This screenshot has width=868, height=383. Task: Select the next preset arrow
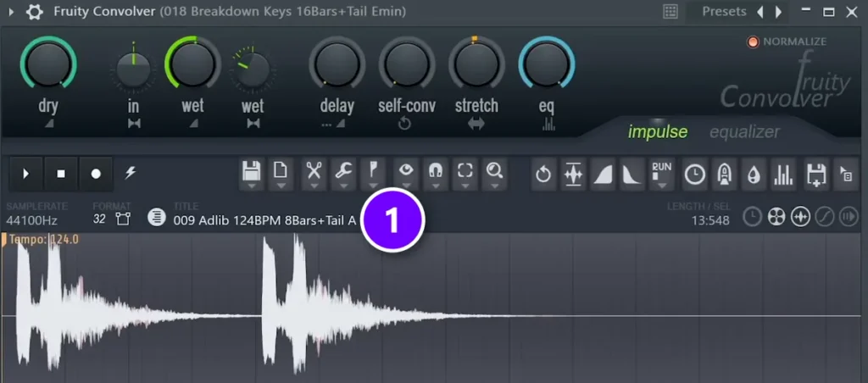(778, 12)
